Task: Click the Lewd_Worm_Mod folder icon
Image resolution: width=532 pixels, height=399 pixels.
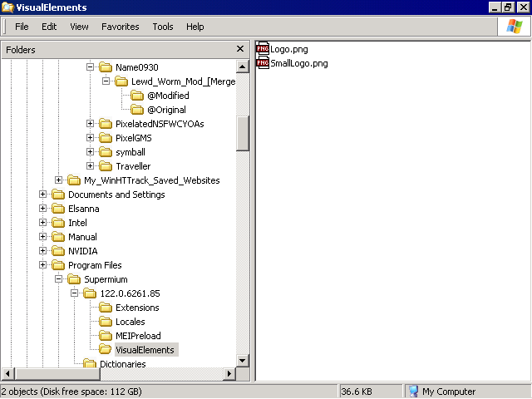Action: (121, 81)
